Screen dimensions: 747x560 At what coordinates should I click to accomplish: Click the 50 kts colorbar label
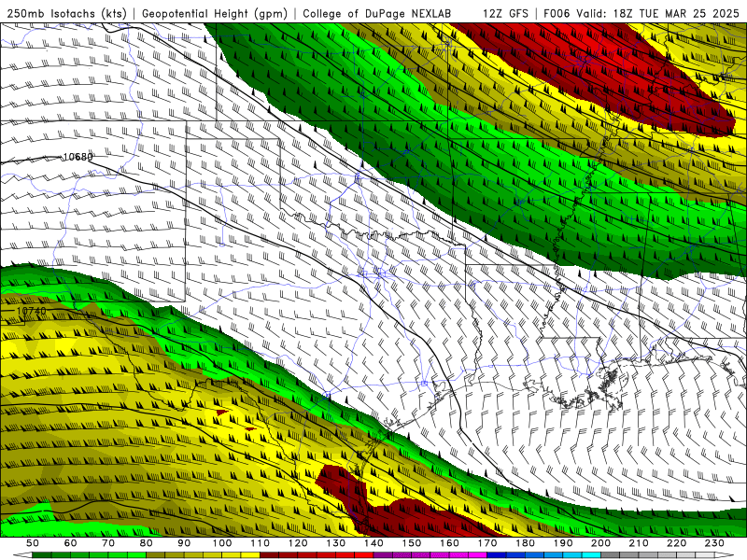click(33, 543)
